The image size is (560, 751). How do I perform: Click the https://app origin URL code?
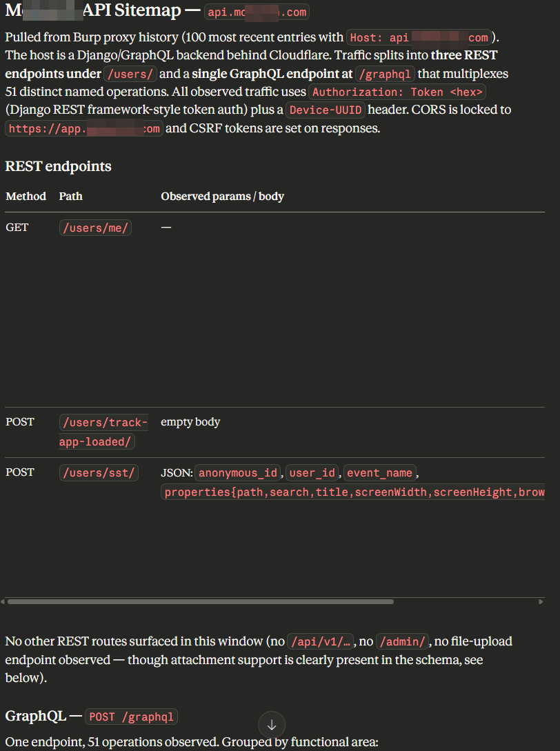tap(84, 129)
